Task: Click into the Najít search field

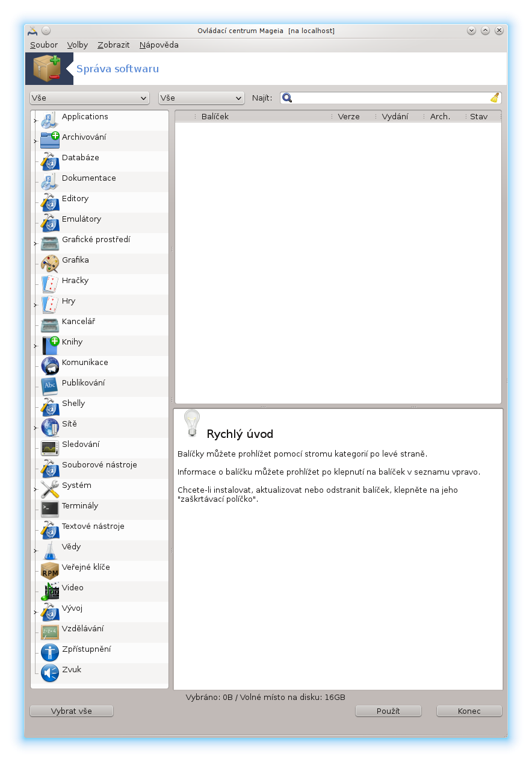Action: click(x=391, y=98)
